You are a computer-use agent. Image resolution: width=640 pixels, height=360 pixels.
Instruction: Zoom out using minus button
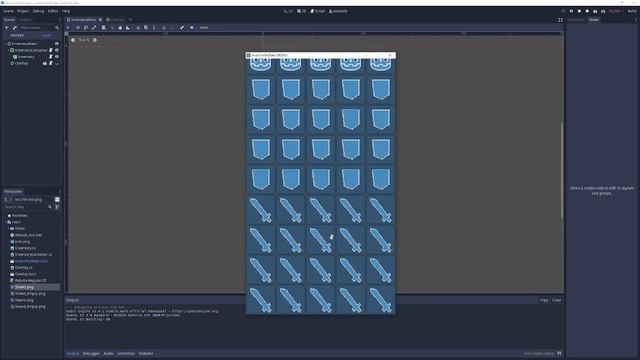click(73, 40)
